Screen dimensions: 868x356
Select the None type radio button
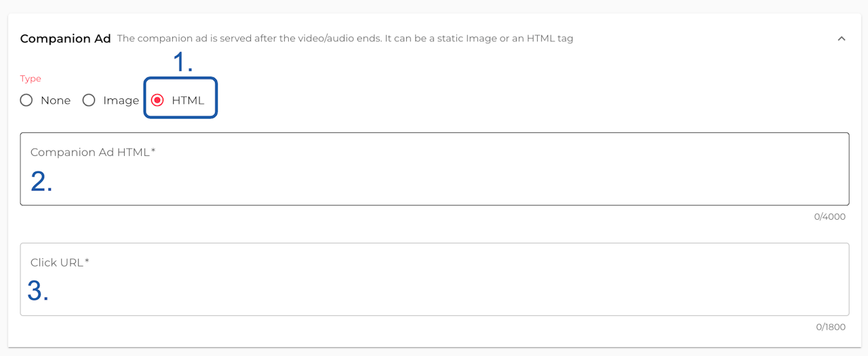click(26, 100)
